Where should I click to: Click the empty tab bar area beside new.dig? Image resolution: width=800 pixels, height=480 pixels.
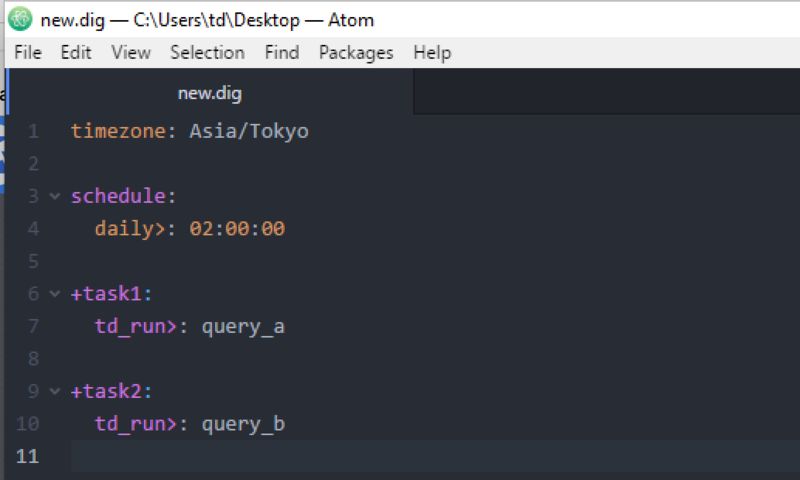coord(607,92)
